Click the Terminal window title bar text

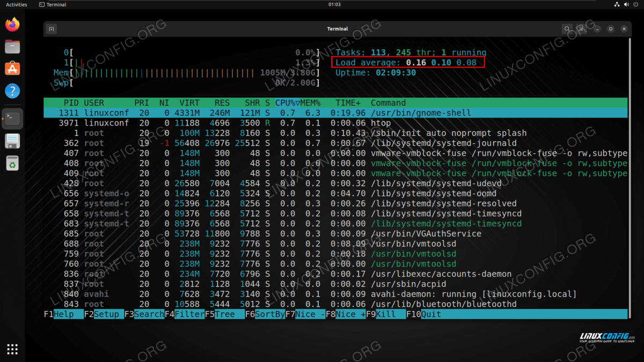click(338, 29)
